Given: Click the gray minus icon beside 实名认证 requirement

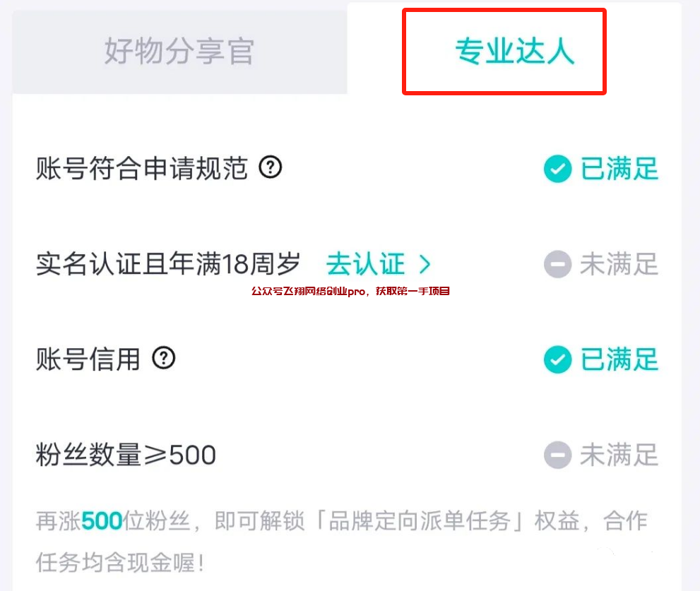Looking at the screenshot, I should tap(557, 263).
